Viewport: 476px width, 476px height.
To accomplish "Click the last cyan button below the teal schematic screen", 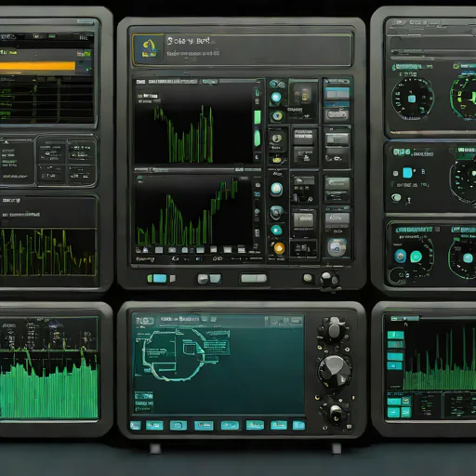I will pos(298,425).
